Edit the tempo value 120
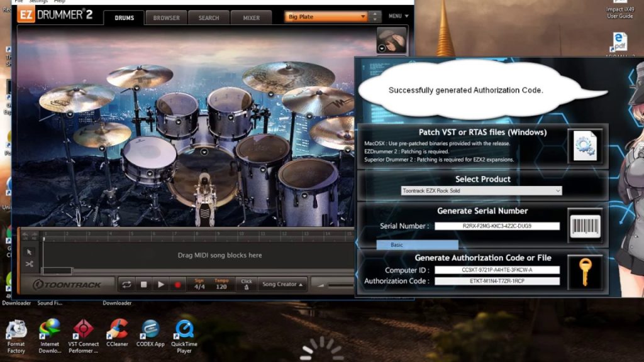 [221, 287]
